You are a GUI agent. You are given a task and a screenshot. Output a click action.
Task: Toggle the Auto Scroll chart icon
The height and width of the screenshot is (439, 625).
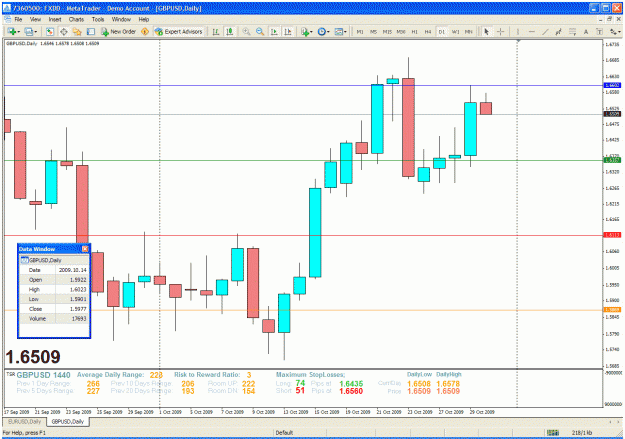pyautogui.click(x=274, y=31)
